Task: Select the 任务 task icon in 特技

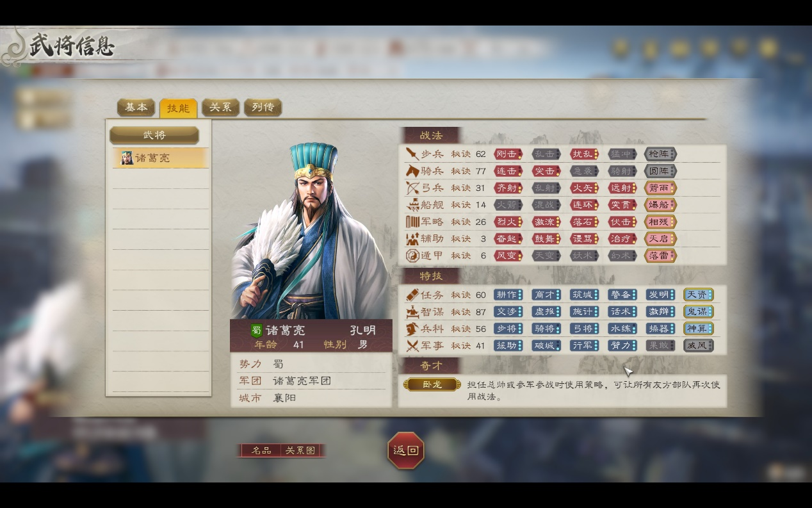Action: click(412, 295)
